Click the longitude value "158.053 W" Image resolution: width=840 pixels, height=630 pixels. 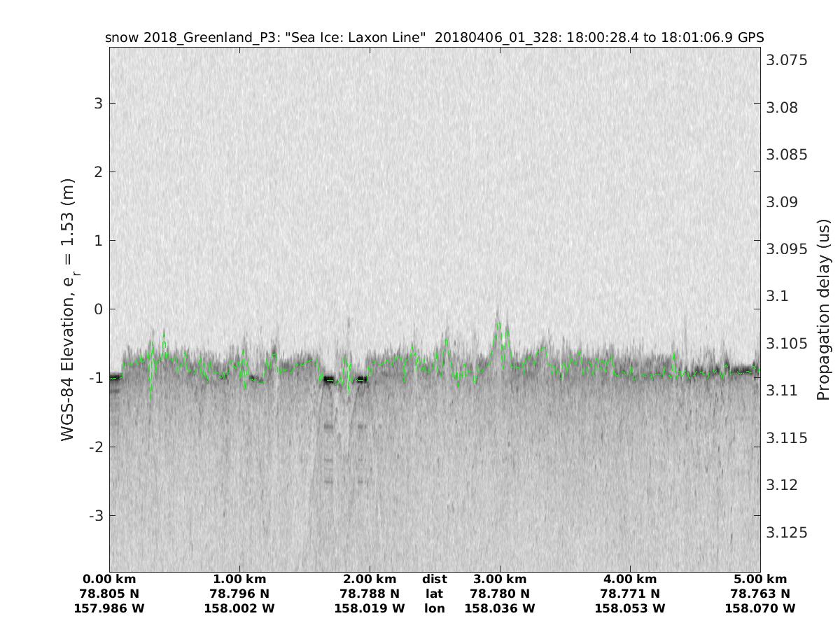tap(630, 609)
